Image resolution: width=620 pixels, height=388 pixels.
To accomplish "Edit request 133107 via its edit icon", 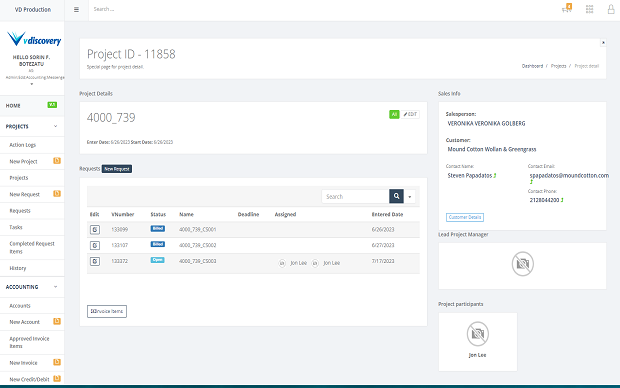I will click(95, 246).
